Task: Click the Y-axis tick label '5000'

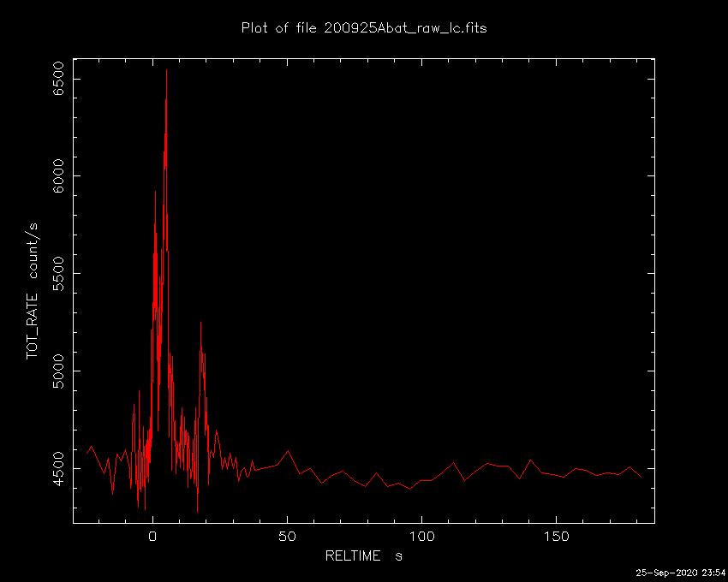Action: [58, 371]
